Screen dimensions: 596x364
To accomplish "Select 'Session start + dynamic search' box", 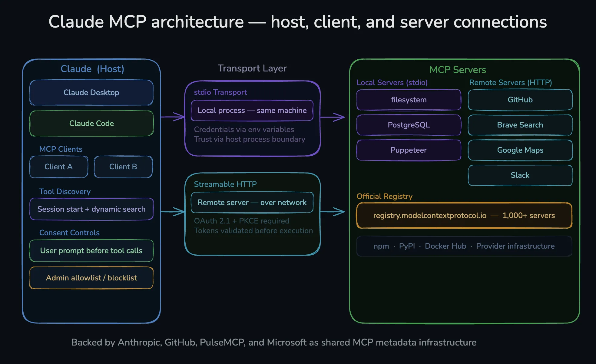I will coord(91,209).
